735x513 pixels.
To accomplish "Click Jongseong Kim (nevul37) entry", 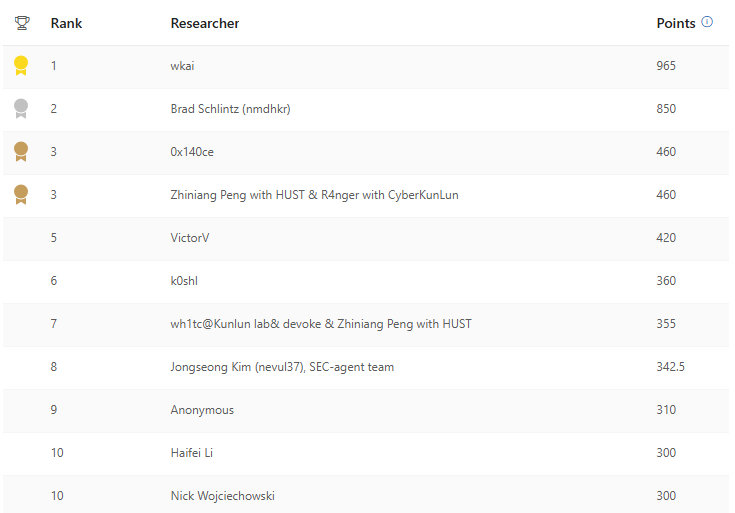I will (x=282, y=367).
